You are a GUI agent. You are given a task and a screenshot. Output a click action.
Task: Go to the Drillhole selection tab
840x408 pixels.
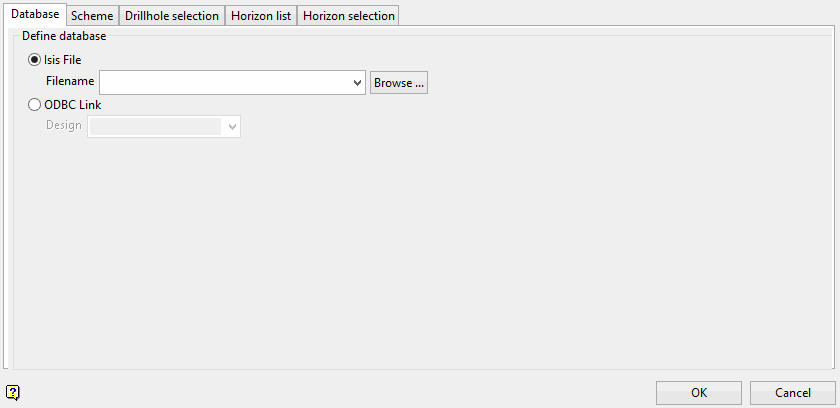(x=172, y=16)
